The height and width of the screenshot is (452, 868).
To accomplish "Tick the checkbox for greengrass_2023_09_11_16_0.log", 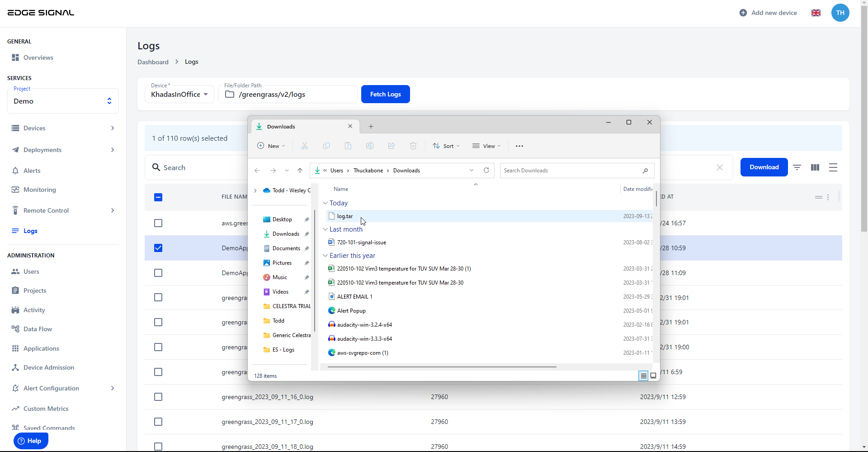I will click(x=158, y=397).
